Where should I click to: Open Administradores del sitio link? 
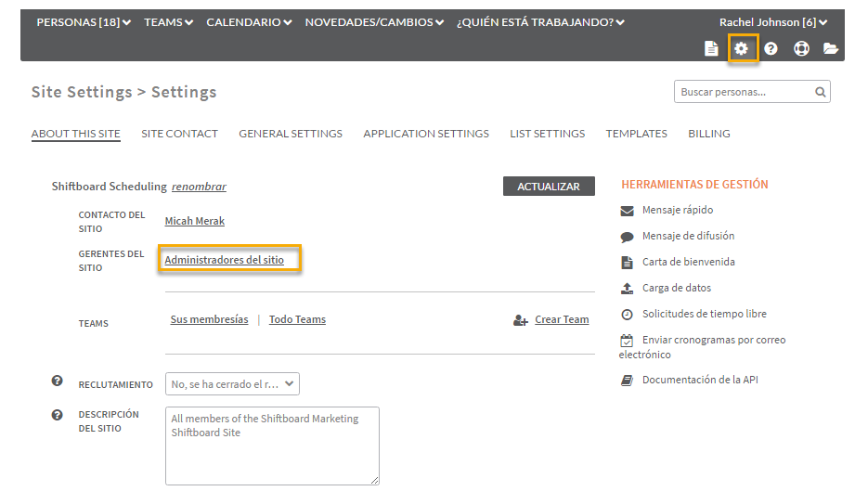[224, 260]
